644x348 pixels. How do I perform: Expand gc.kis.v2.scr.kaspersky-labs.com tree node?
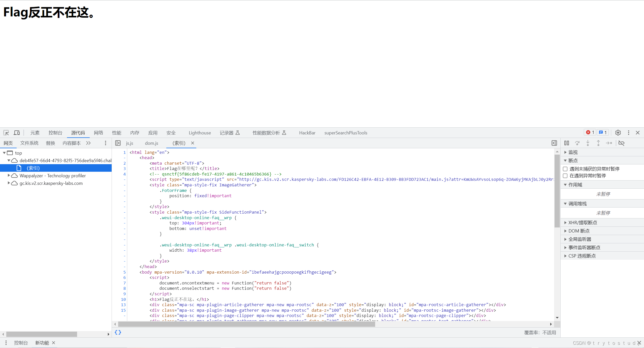[x=9, y=183]
